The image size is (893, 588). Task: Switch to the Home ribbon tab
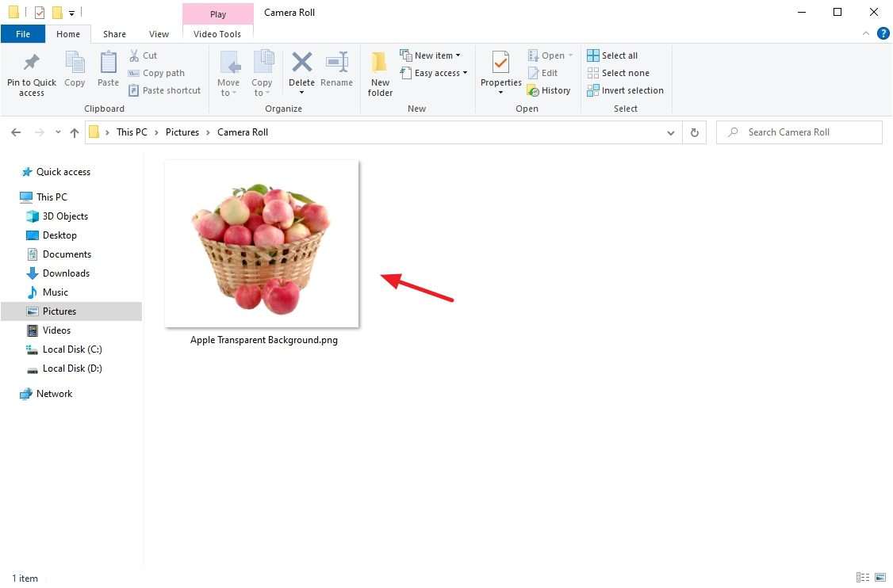click(68, 34)
